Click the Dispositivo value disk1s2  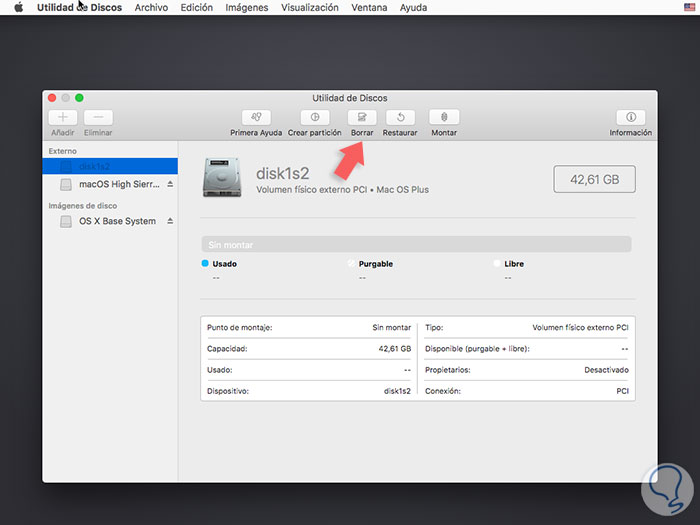(397, 391)
